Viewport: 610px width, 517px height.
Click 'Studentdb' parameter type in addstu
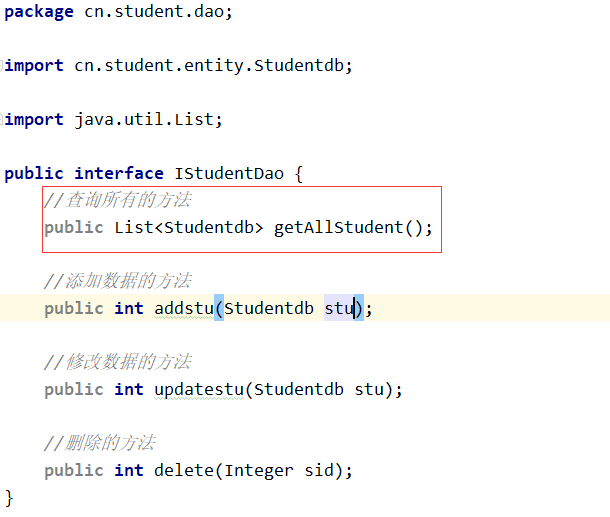269,308
